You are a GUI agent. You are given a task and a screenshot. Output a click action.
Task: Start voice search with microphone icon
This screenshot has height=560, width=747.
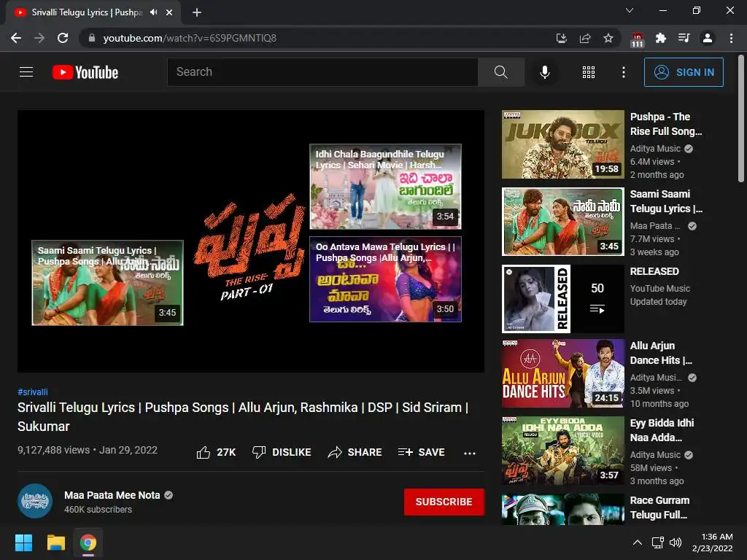[x=544, y=72]
